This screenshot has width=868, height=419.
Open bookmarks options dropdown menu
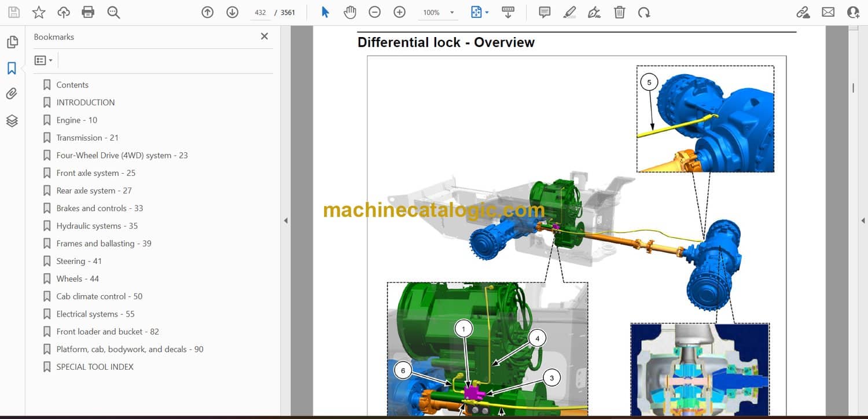click(43, 60)
